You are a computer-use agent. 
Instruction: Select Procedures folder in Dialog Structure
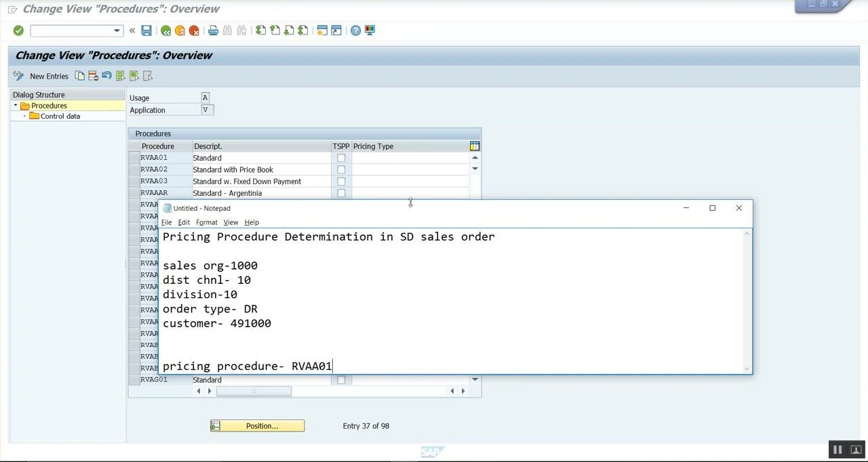click(49, 106)
